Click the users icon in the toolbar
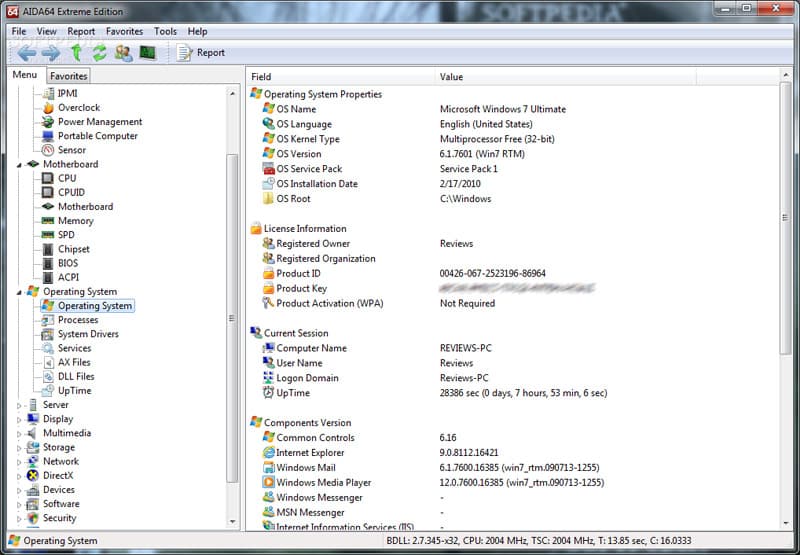 point(123,53)
